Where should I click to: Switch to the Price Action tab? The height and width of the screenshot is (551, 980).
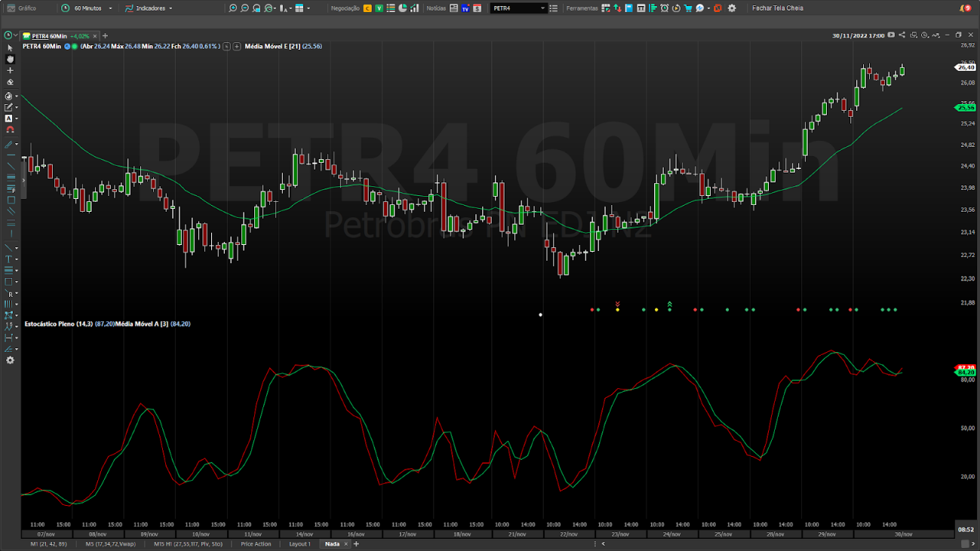coord(256,543)
